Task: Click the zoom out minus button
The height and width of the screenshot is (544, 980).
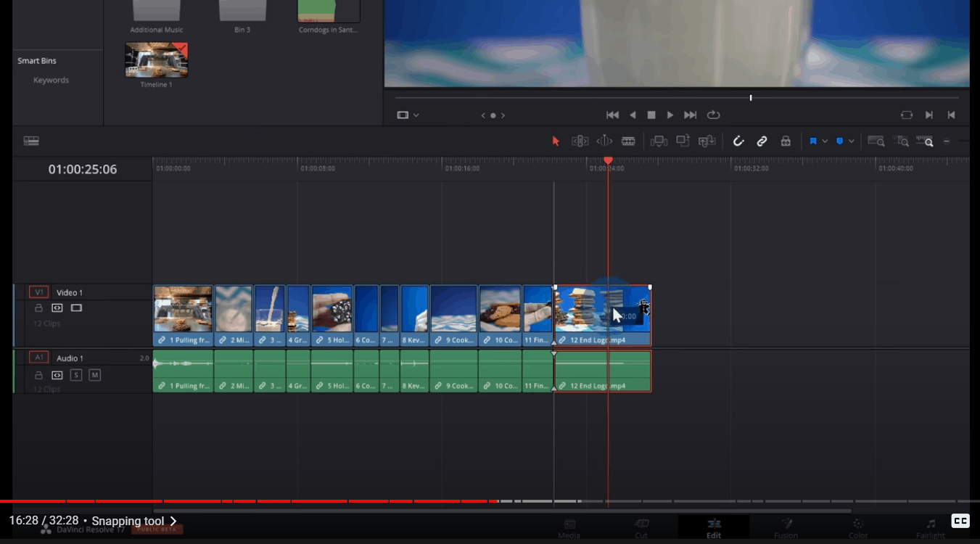Action: click(947, 141)
